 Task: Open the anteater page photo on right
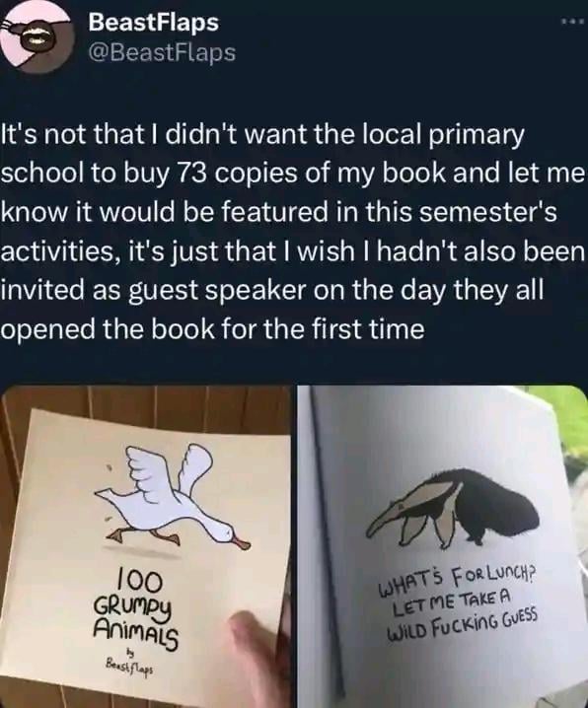[x=442, y=546]
